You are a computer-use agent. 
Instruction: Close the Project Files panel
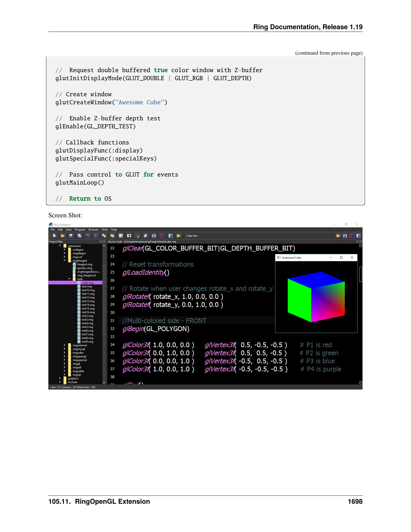104,242
